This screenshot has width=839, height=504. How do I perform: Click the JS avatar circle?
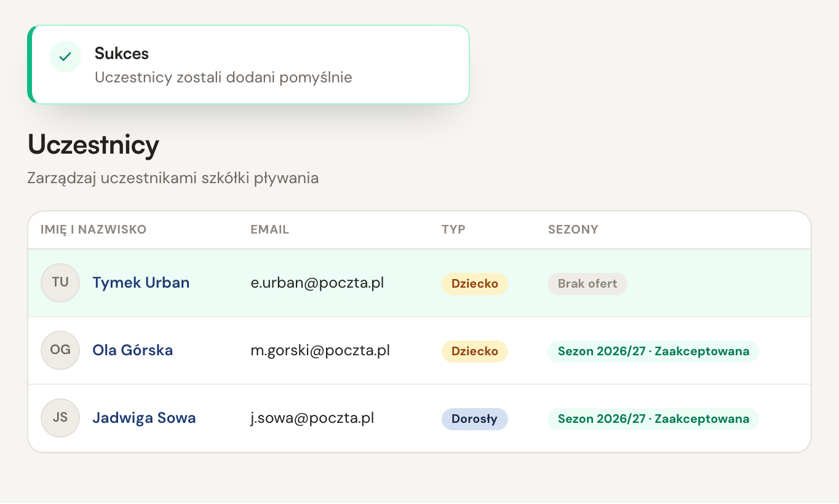click(x=60, y=418)
